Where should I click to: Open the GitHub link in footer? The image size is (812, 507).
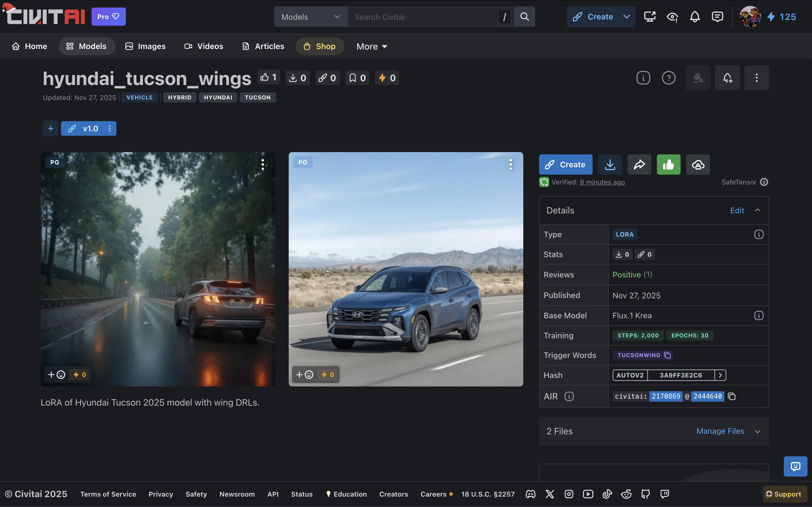(645, 494)
